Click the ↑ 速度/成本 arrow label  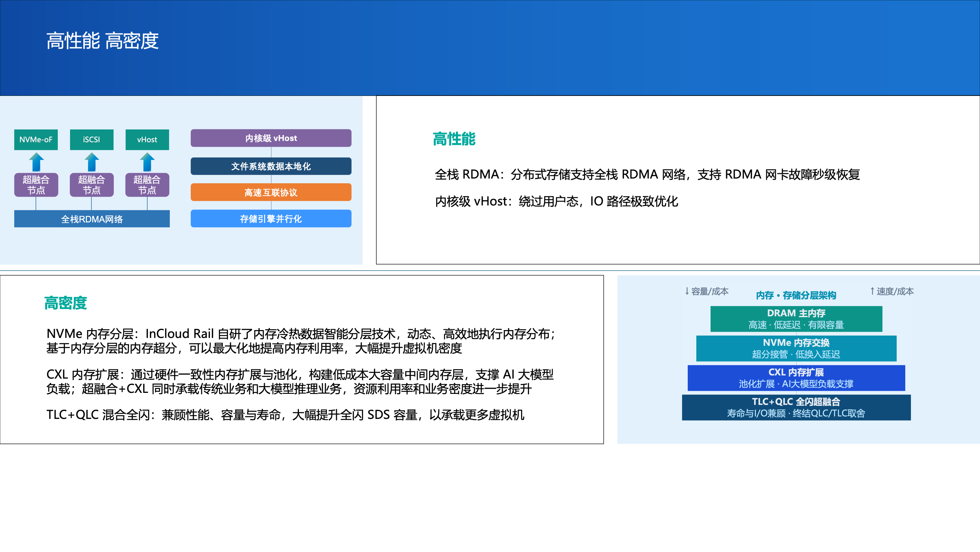(x=891, y=291)
